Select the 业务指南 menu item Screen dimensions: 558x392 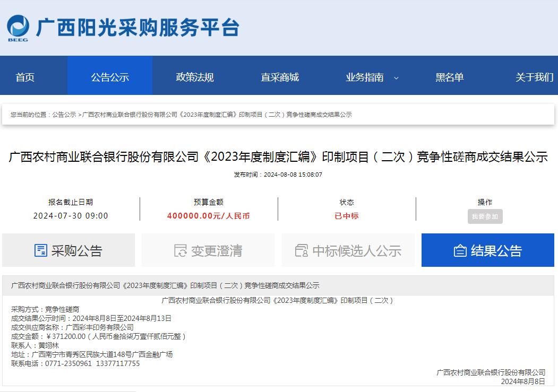tap(365, 77)
